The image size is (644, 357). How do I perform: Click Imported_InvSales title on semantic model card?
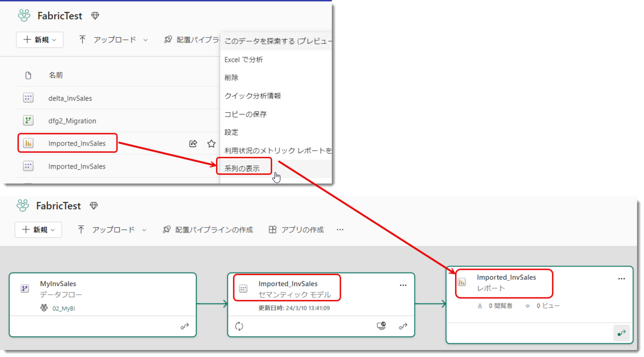click(x=288, y=283)
